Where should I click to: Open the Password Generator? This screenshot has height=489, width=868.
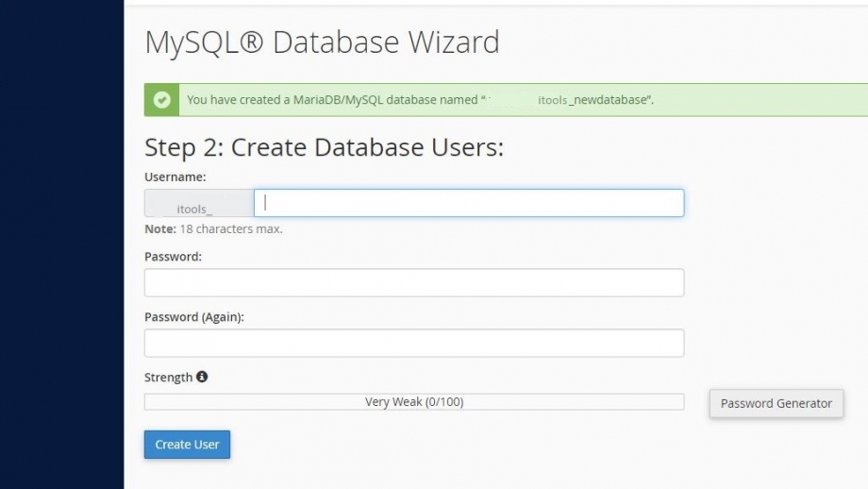[x=776, y=403]
